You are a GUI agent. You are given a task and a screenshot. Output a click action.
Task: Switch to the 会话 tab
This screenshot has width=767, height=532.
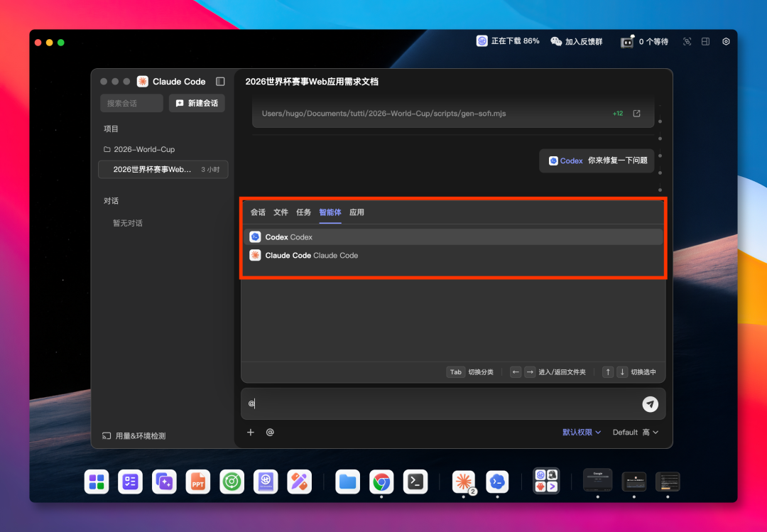click(258, 212)
